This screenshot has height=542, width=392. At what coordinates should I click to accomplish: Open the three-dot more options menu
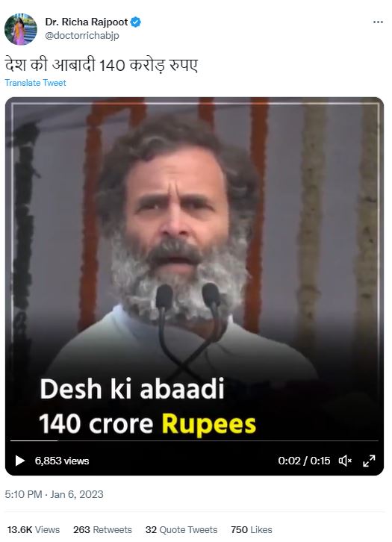(378, 22)
